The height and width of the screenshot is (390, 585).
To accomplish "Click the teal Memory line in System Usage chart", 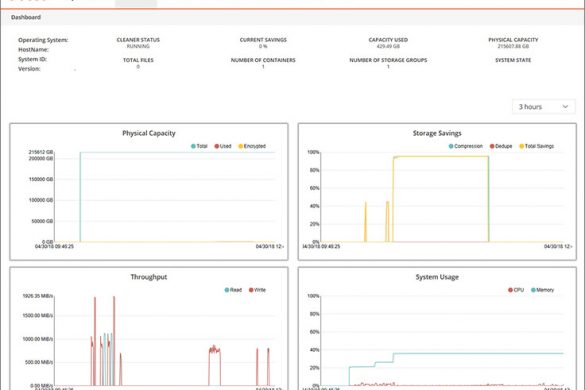I will coord(478,353).
